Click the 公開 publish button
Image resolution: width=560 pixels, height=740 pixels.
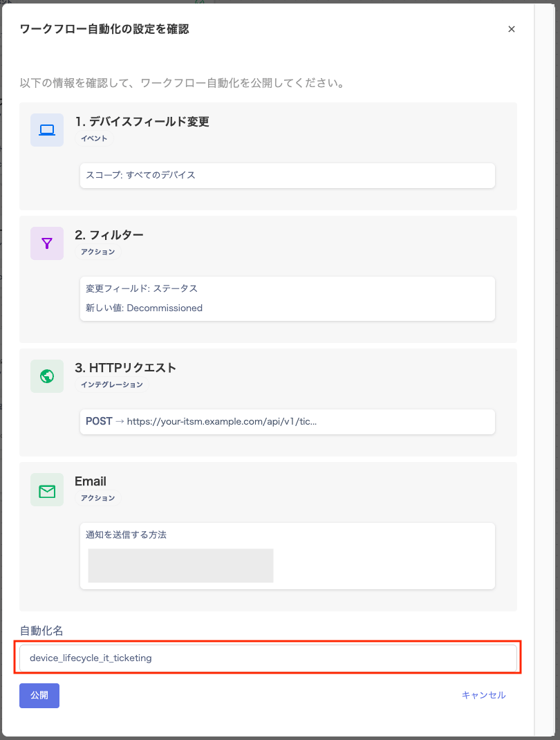pos(39,696)
